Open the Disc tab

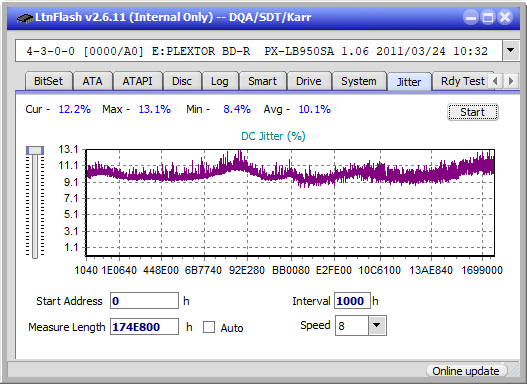click(x=182, y=81)
